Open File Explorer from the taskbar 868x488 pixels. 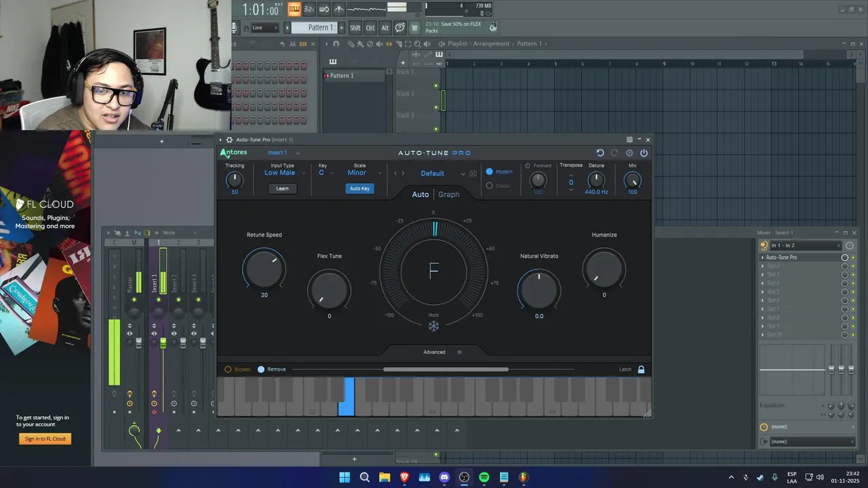pos(384,477)
